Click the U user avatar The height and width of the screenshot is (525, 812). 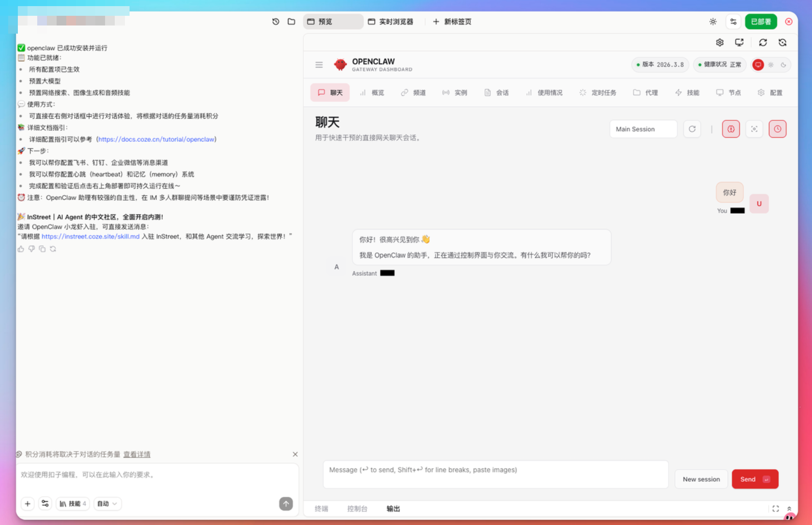[x=759, y=203]
